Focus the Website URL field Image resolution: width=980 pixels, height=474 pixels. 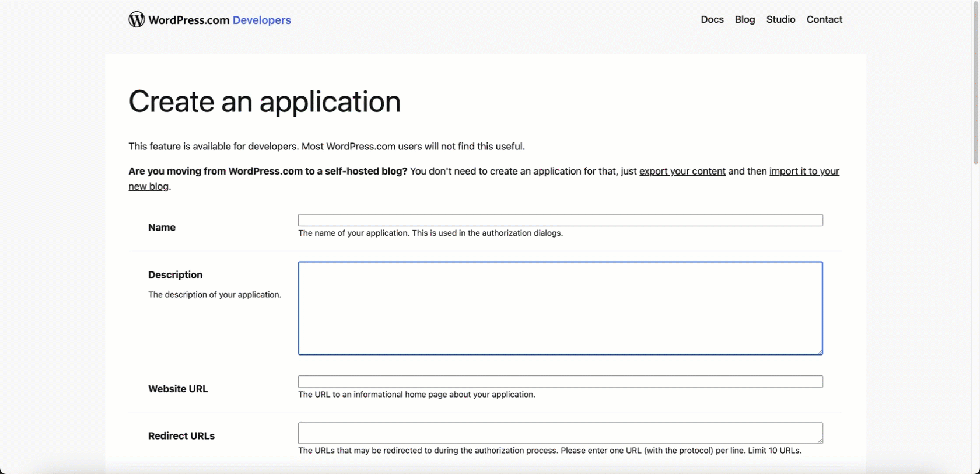click(x=561, y=382)
